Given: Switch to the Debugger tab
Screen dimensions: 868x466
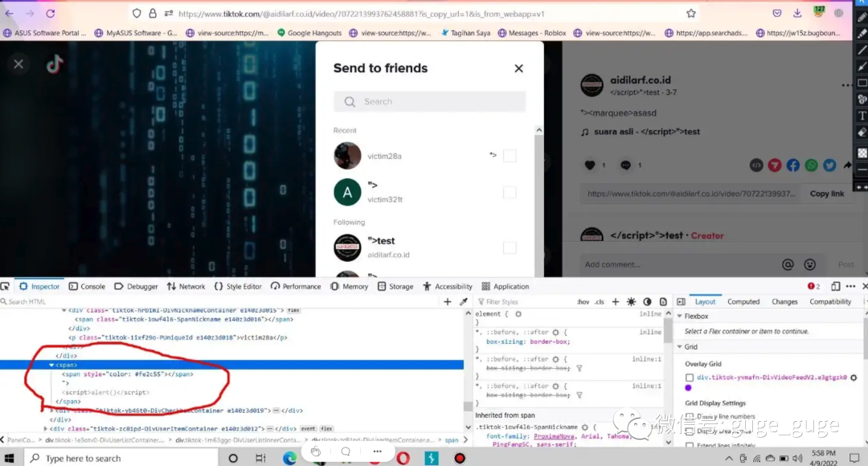Looking at the screenshot, I should tap(136, 286).
